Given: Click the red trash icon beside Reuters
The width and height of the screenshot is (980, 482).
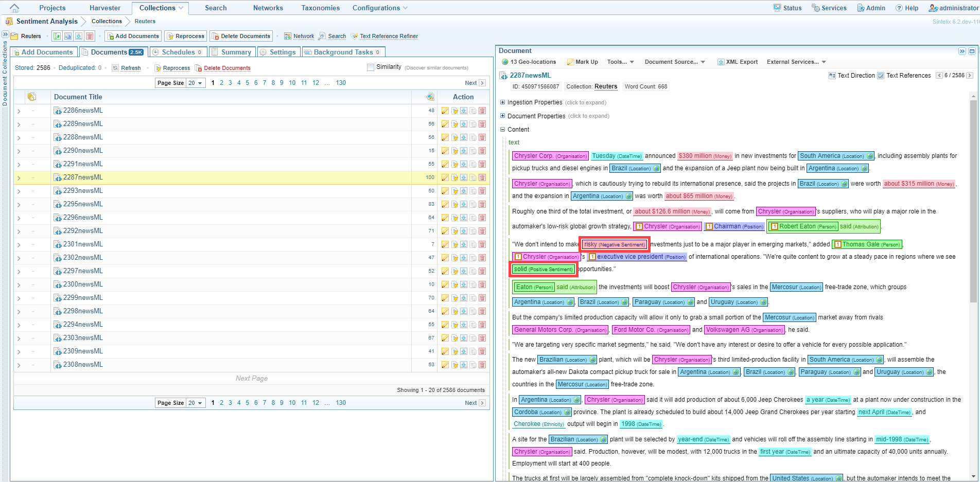Looking at the screenshot, I should (x=90, y=36).
